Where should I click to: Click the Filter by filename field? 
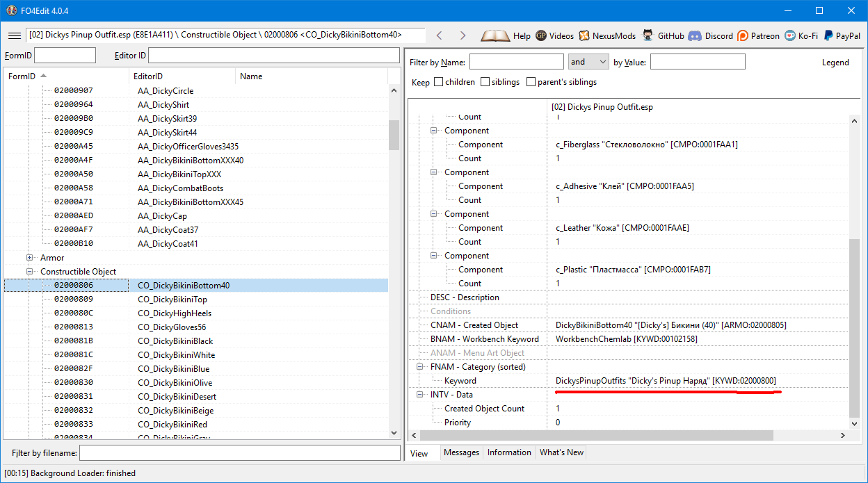[239, 453]
